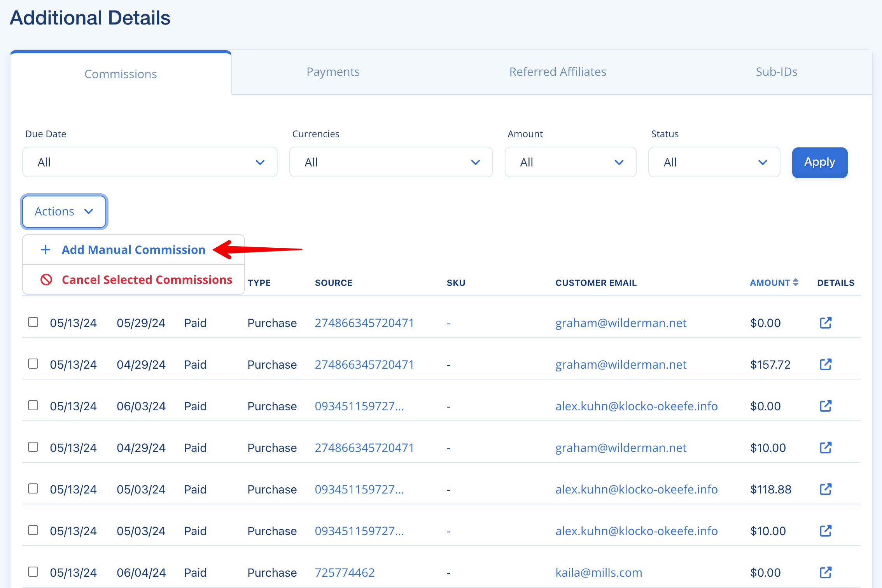The width and height of the screenshot is (882, 588).
Task: Click alex.kuhn@klocko-okeefe.info in the 06/03/24 row
Action: (x=636, y=406)
